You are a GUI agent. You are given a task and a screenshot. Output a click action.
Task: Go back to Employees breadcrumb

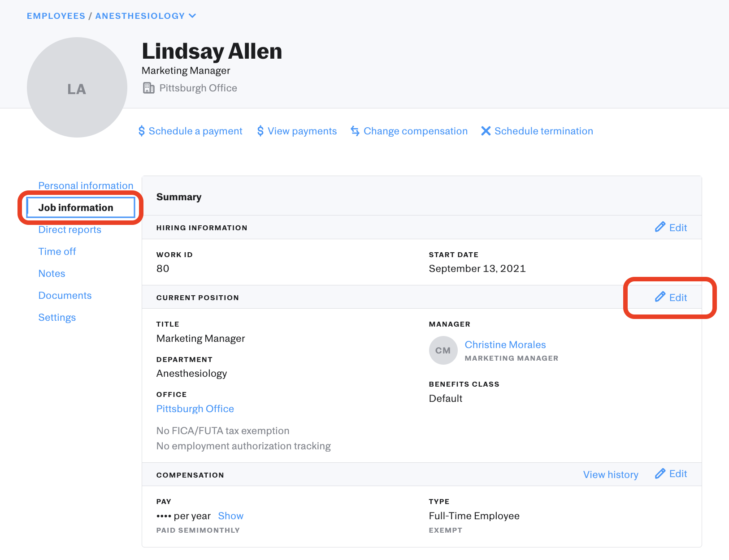point(56,16)
